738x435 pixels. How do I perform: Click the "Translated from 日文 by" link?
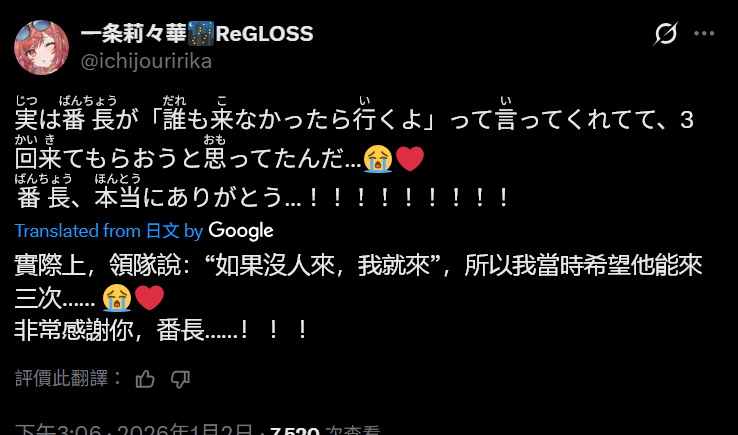(109, 231)
